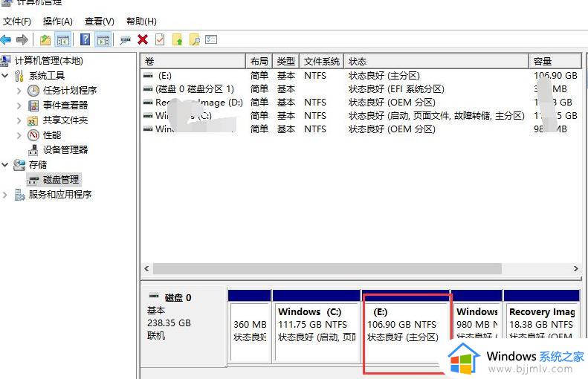This screenshot has width=588, height=379.
Task: Click the properties checkmark sheet icon
Action: [160, 39]
